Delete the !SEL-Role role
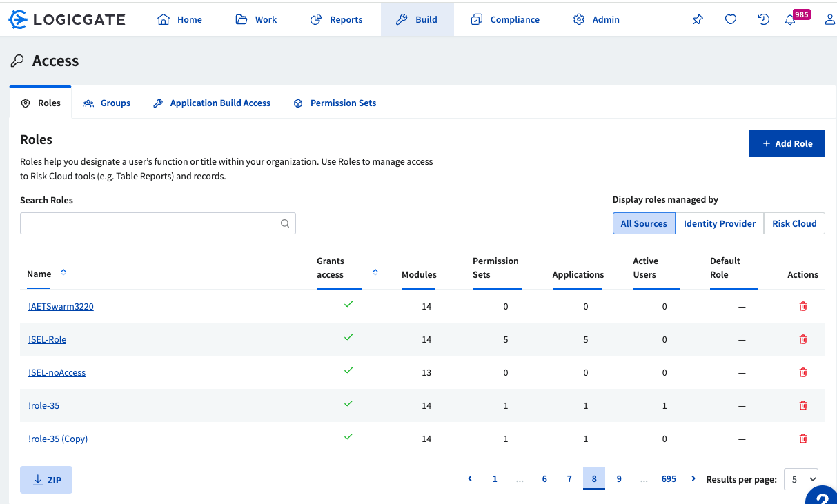 point(803,339)
